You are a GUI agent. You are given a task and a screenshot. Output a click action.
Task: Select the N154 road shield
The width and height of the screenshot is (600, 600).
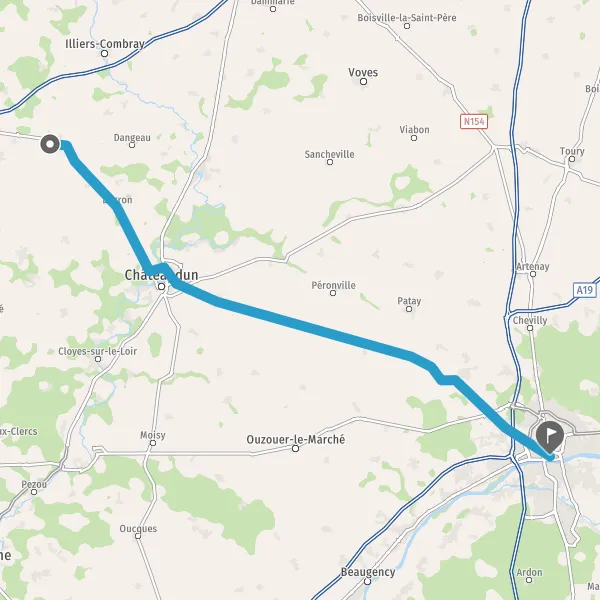tap(474, 122)
